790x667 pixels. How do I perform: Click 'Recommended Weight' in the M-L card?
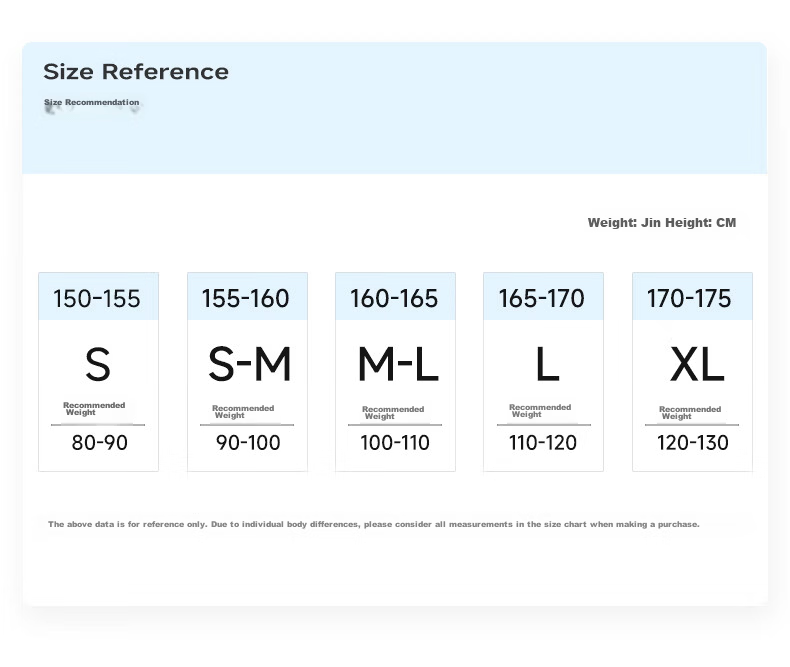[393, 413]
